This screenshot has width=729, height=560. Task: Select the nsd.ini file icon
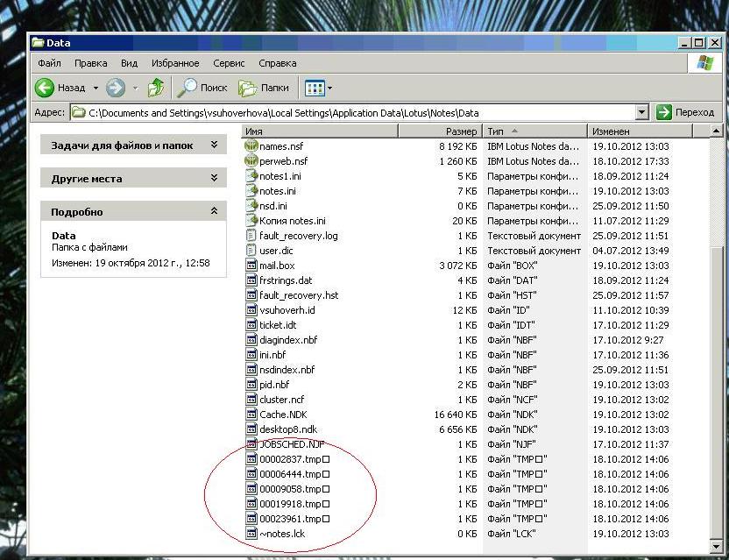(x=251, y=206)
